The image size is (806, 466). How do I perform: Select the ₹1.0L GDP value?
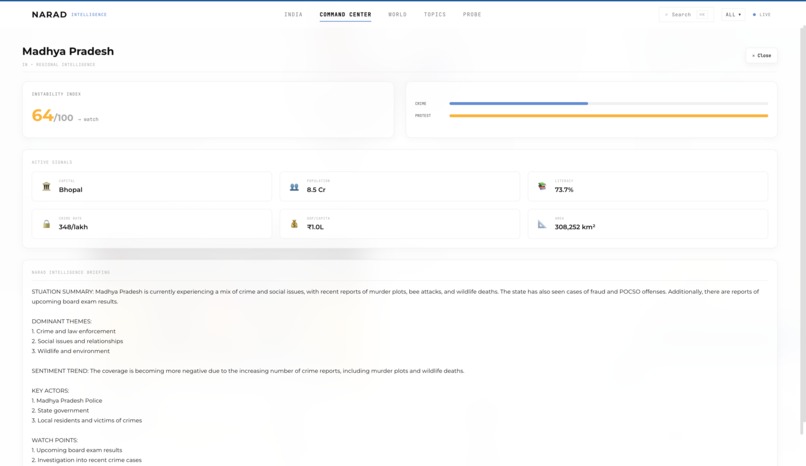pos(315,227)
